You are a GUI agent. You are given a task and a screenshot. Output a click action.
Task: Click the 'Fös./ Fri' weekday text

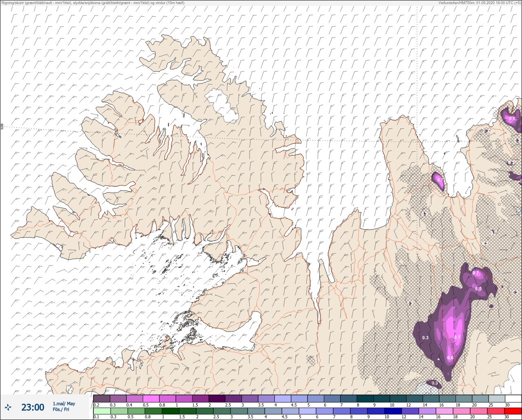(x=61, y=409)
